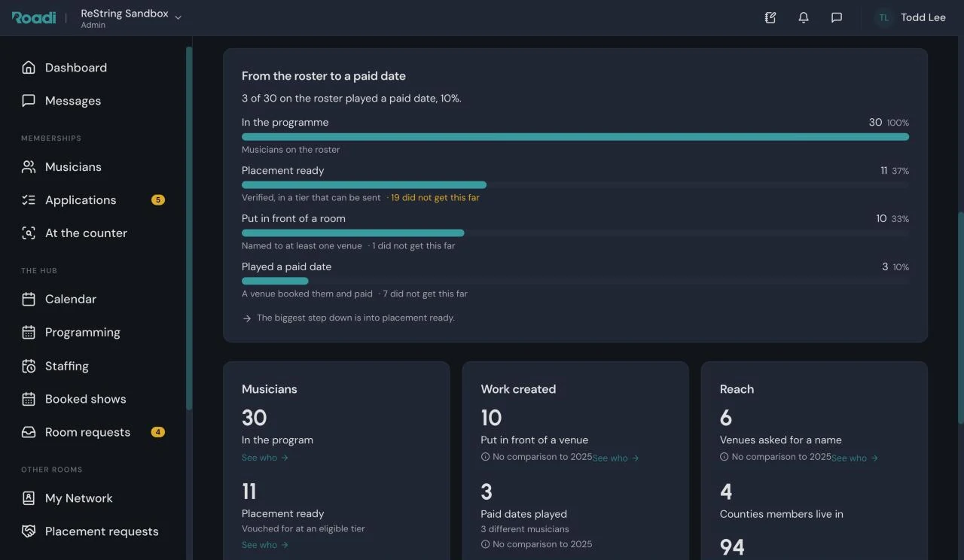Click 'Counties members live in' label
Image resolution: width=964 pixels, height=560 pixels.
point(782,514)
